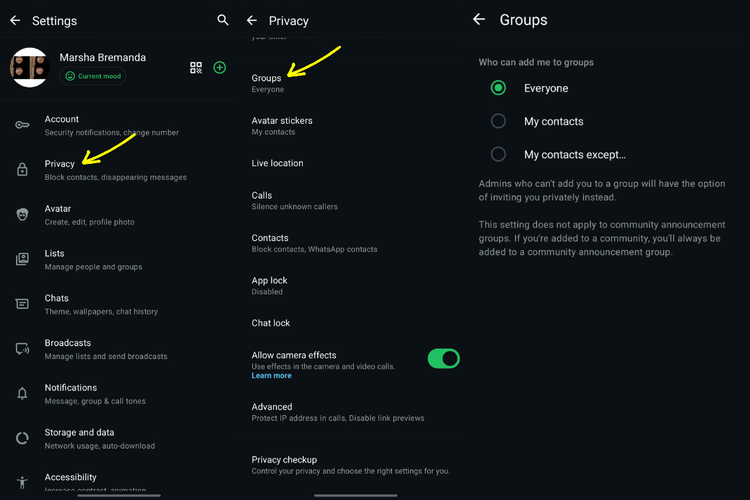Open the QR code icon next to profile
The width and height of the screenshot is (750, 500).
pyautogui.click(x=196, y=67)
